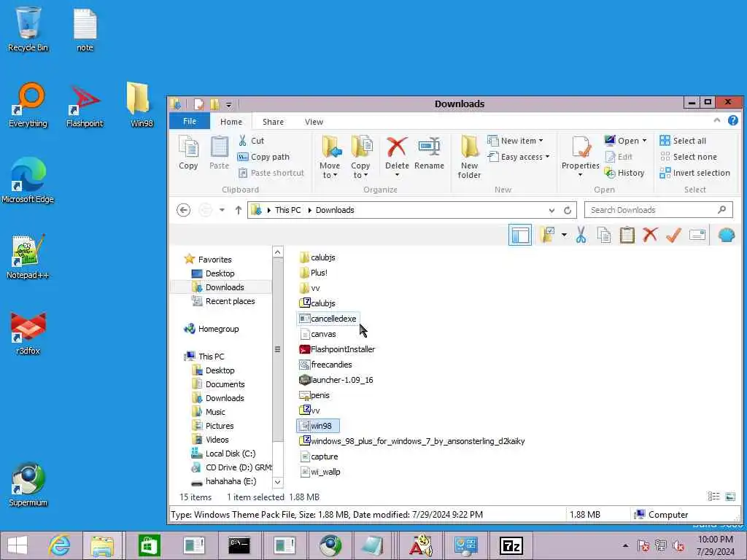Click the toolbar copy pages icon

pyautogui.click(x=604, y=236)
